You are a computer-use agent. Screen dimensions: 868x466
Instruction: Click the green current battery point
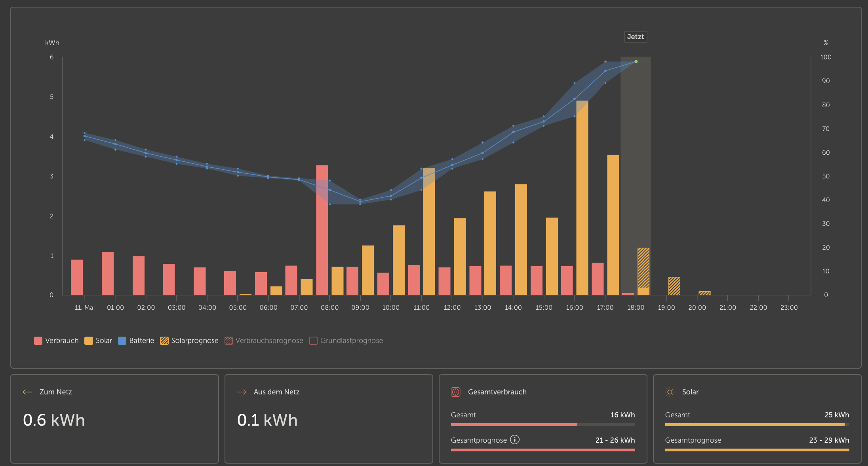point(636,62)
